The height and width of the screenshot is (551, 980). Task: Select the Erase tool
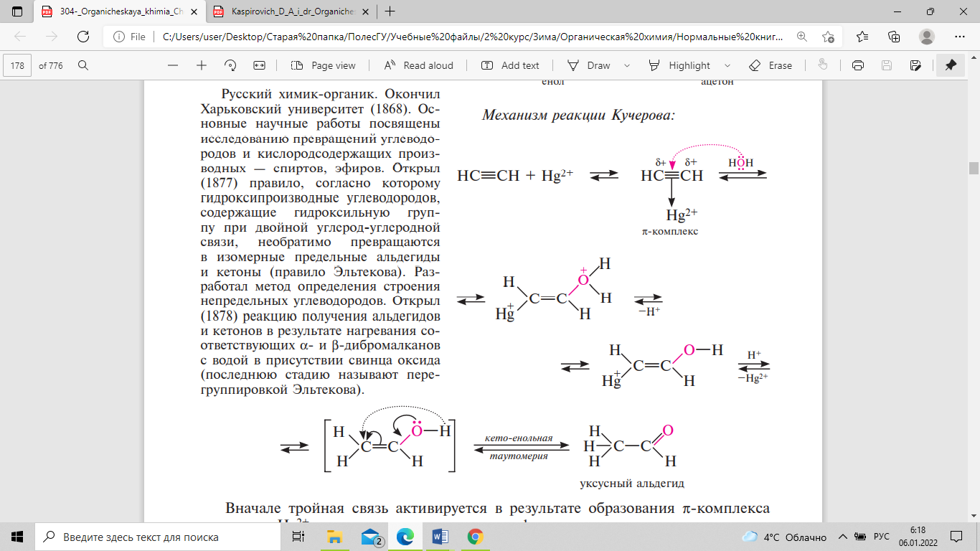771,65
